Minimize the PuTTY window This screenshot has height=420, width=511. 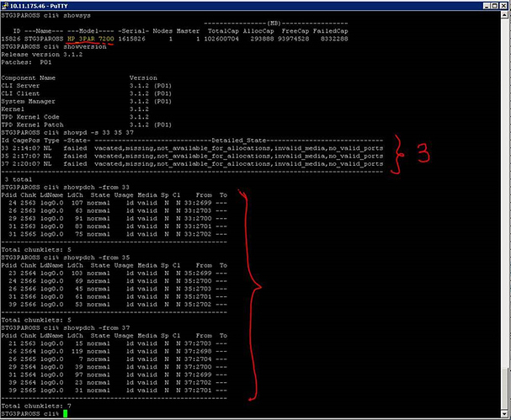coord(486,6)
